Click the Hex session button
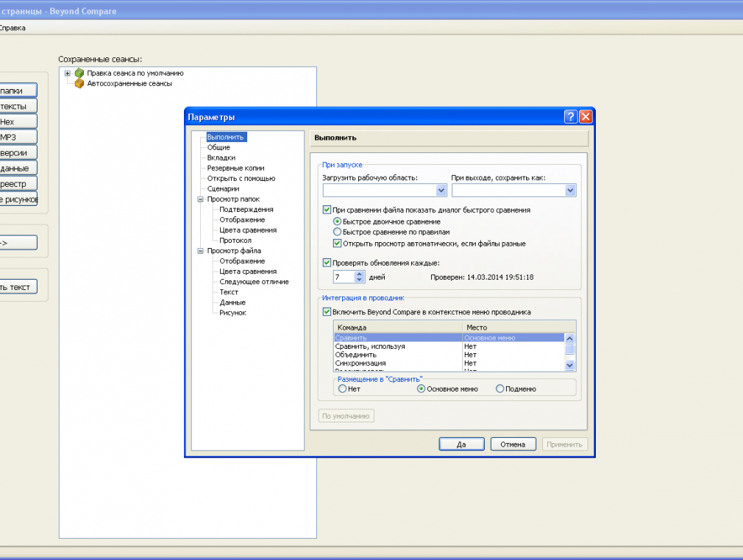Image resolution: width=743 pixels, height=560 pixels. click(18, 122)
